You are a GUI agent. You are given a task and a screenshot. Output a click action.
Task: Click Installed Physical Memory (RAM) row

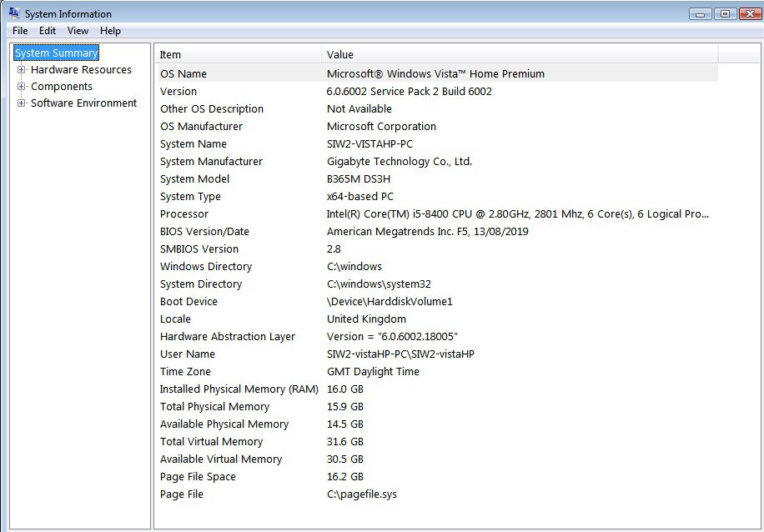click(x=437, y=389)
